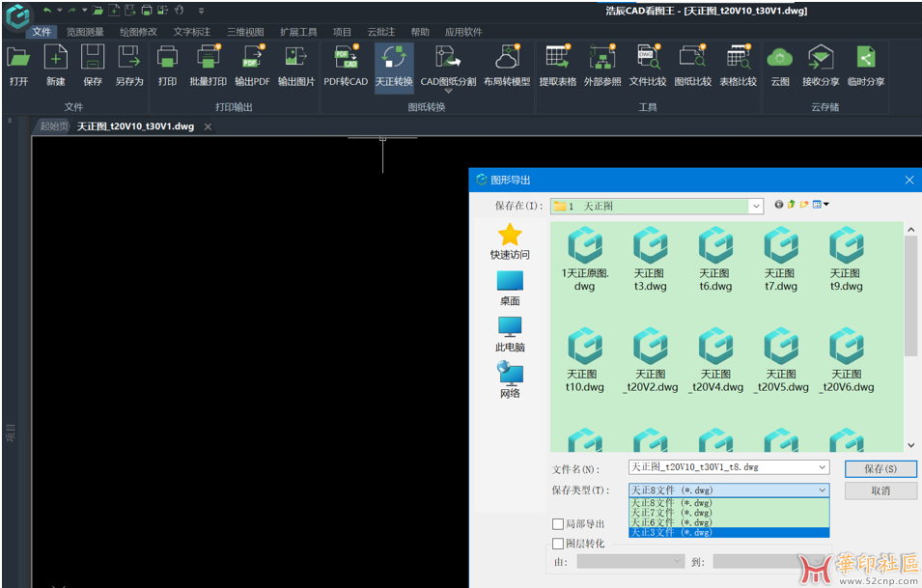Open the 三维视图 ribbon tab
The height and width of the screenshot is (588, 922).
245,32
